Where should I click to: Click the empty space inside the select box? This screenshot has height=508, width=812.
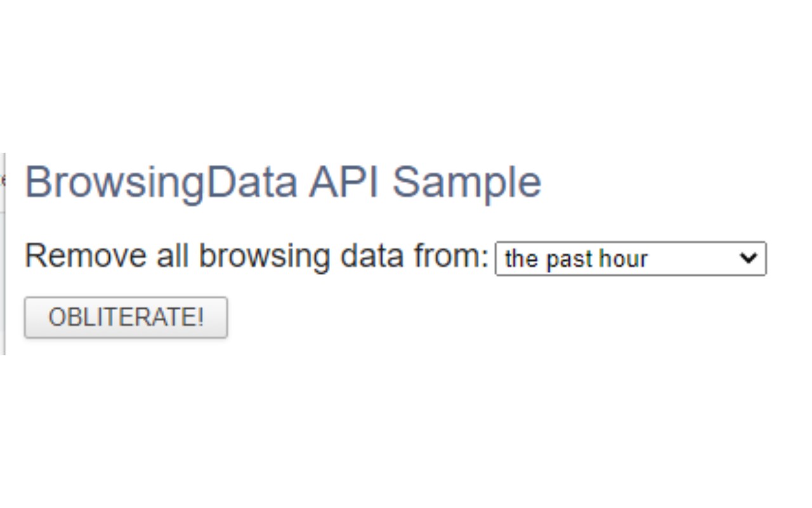[x=691, y=259]
